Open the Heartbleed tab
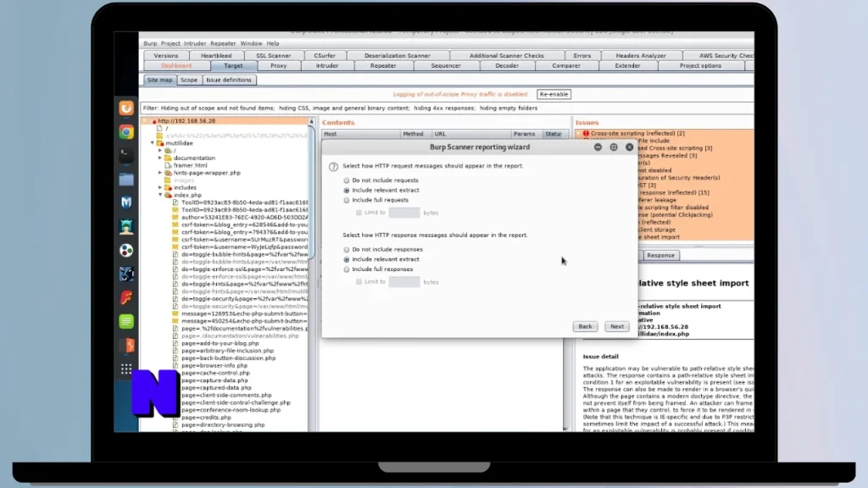Viewport: 868px width, 488px height. tap(216, 56)
